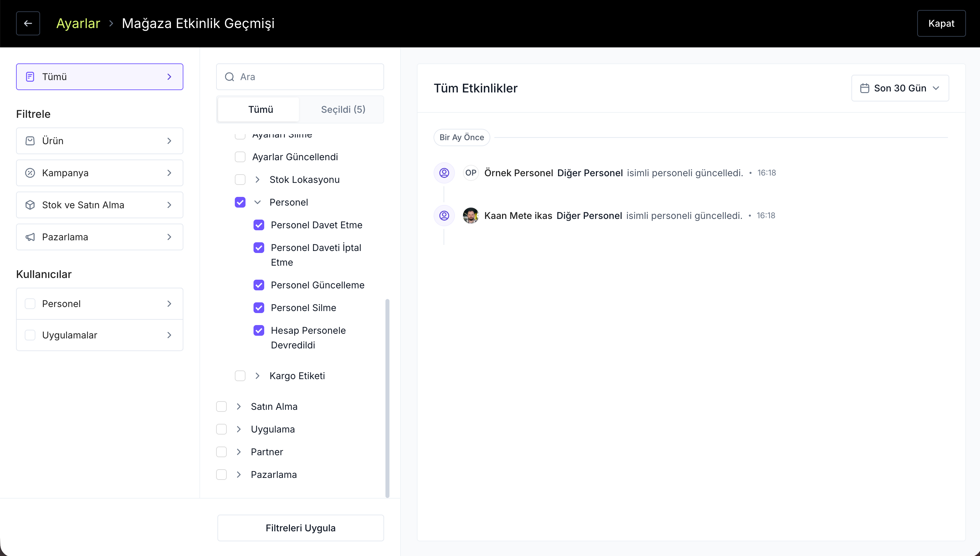Image resolution: width=980 pixels, height=556 pixels.
Task: Expand the Partner tree node
Action: click(239, 452)
